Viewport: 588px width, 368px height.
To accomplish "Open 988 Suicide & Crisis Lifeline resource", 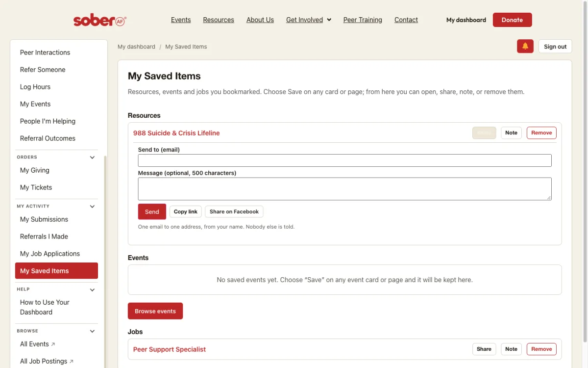I will coord(176,133).
